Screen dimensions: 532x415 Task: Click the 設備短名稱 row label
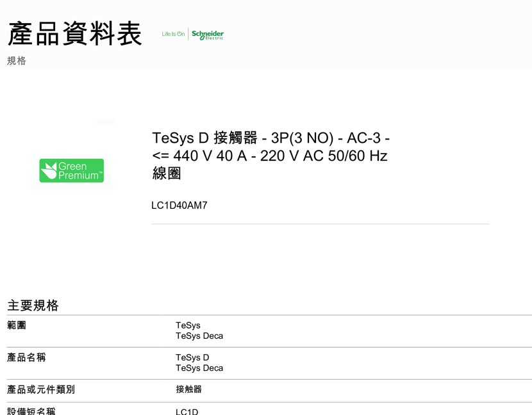tap(31, 411)
